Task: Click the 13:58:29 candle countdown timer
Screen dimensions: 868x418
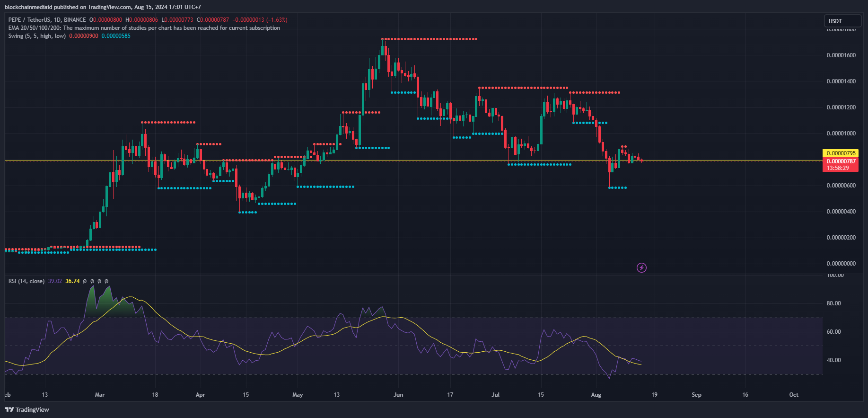Action: coord(838,168)
